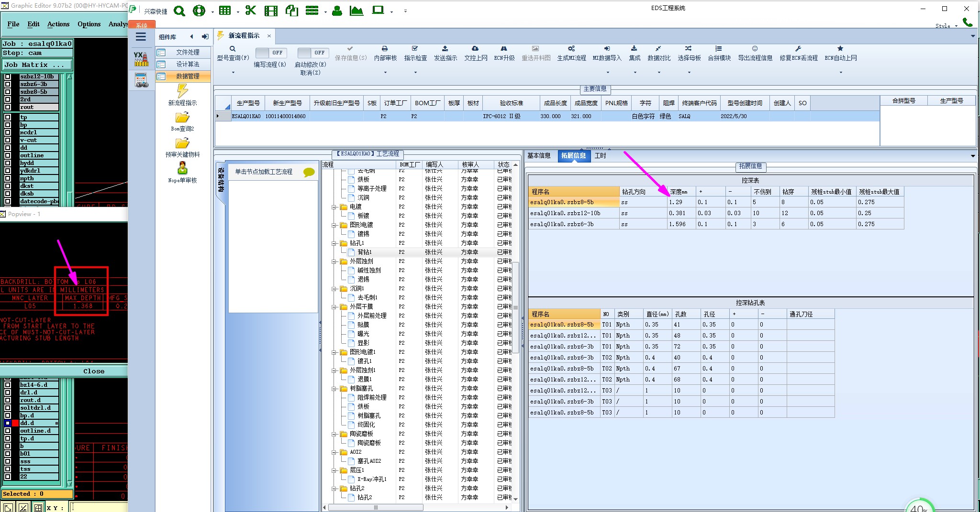980x512 pixels.
Task: Open the Actions menu in Graphic Editor
Action: click(x=58, y=24)
